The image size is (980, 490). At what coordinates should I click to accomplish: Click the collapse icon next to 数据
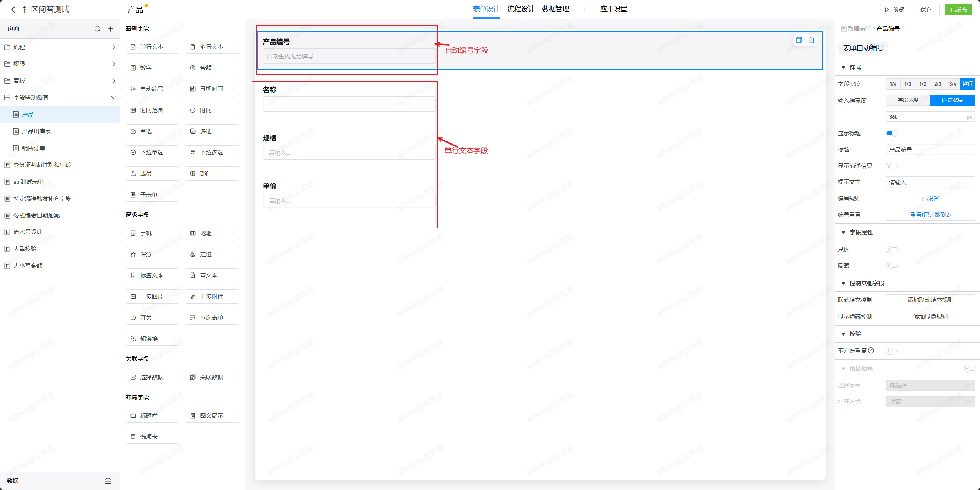point(108,481)
